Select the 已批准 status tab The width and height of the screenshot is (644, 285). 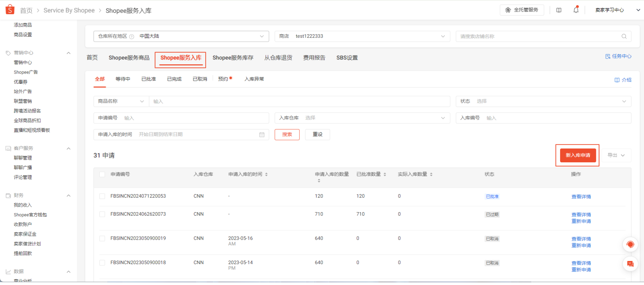[x=149, y=79]
